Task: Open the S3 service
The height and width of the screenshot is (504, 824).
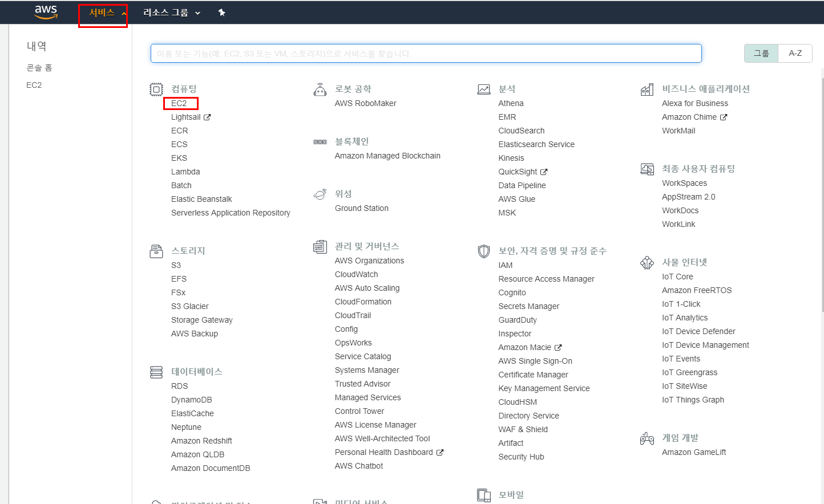Action: (176, 265)
